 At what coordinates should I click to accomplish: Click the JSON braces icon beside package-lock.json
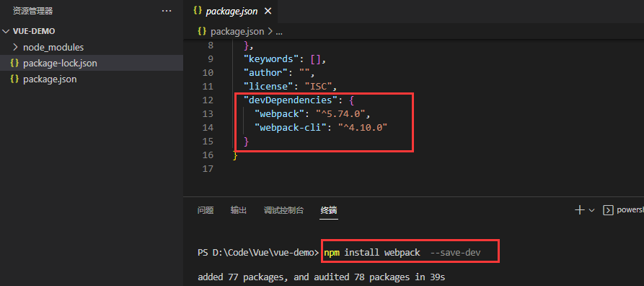pyautogui.click(x=15, y=63)
